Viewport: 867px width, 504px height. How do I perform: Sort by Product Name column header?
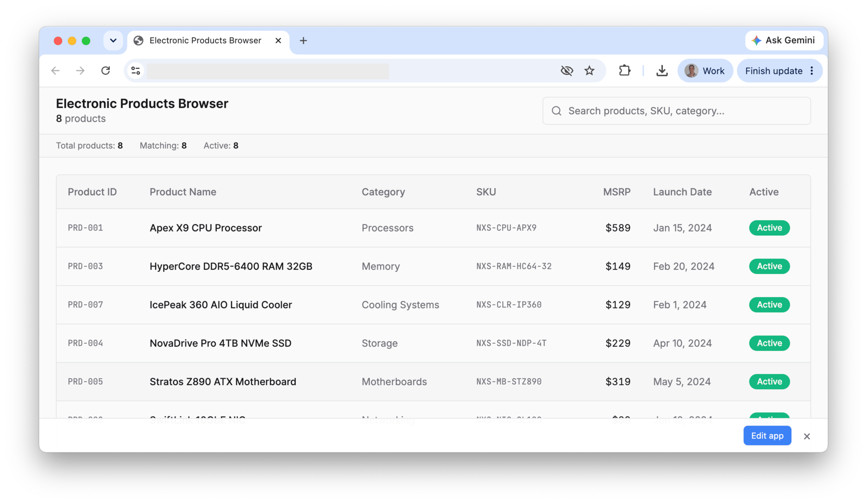tap(183, 192)
